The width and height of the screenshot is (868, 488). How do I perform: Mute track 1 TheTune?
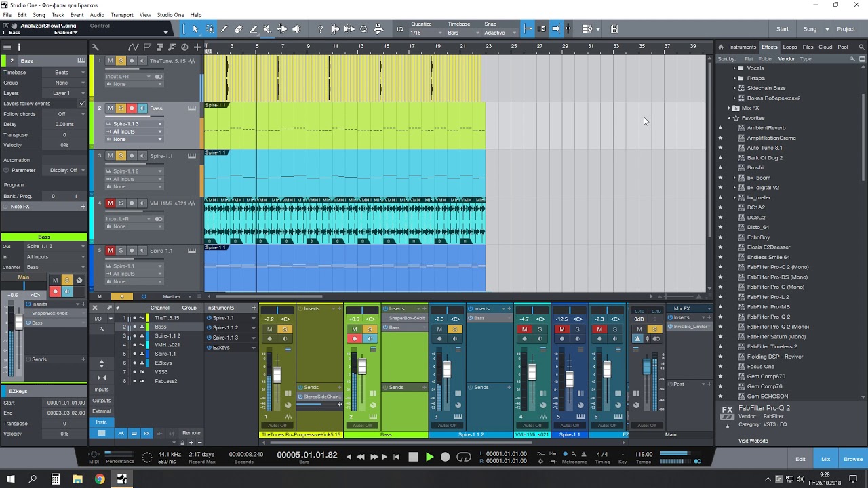click(x=111, y=61)
